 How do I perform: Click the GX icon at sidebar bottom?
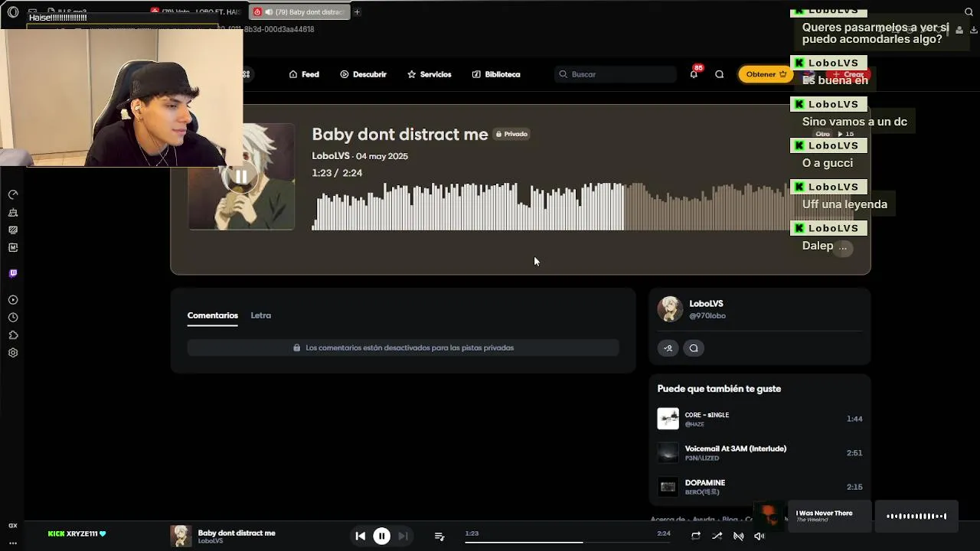point(13,526)
